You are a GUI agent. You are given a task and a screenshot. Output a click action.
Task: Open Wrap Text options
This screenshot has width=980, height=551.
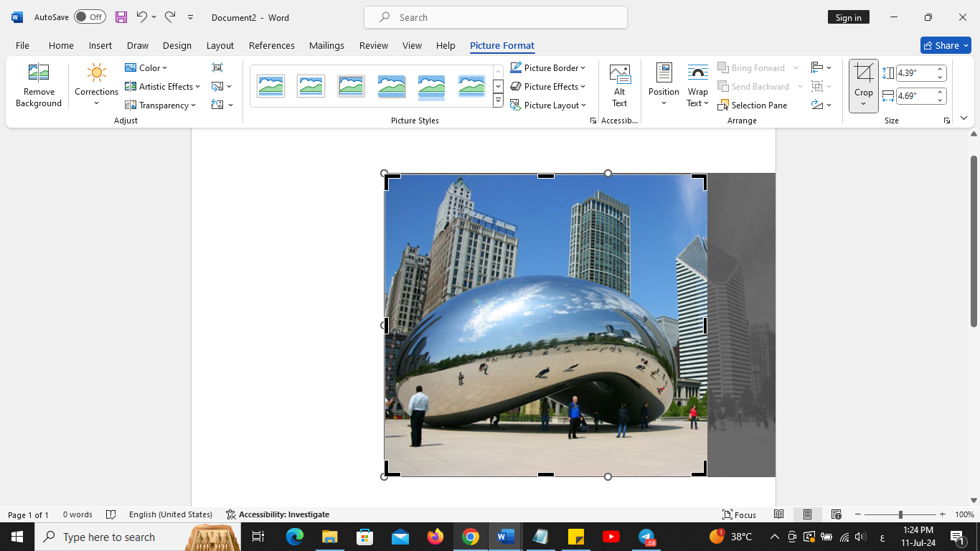698,86
